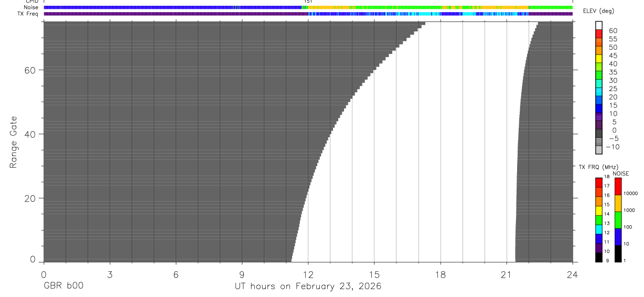This screenshot has height=297, width=644.
Task: Click the Range Gate y-axis tick label '20'
Action: tap(30, 199)
